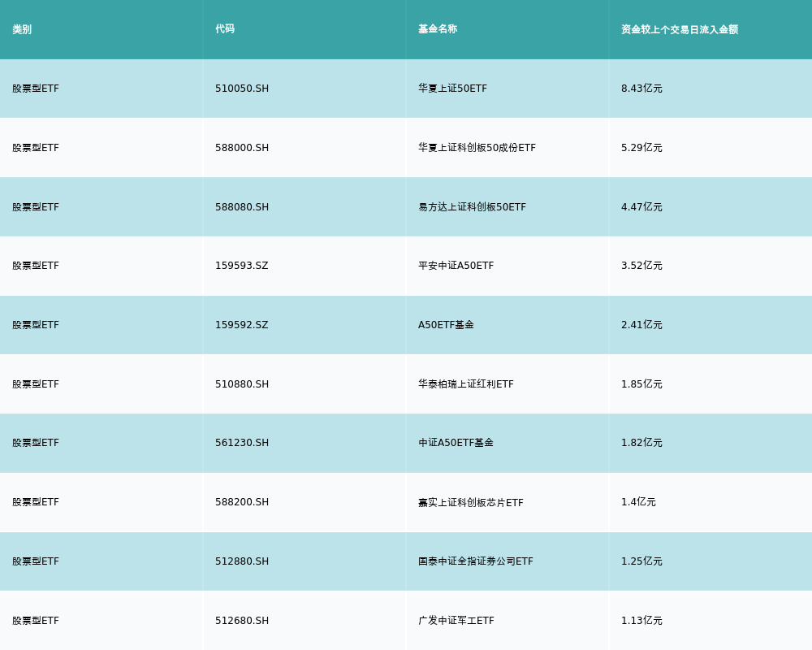Select the 8.43亿元 inflow amount

point(641,89)
